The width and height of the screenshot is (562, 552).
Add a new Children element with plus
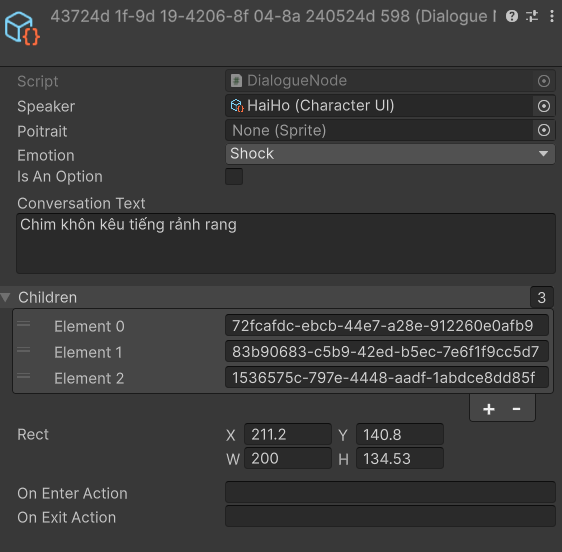click(x=489, y=409)
